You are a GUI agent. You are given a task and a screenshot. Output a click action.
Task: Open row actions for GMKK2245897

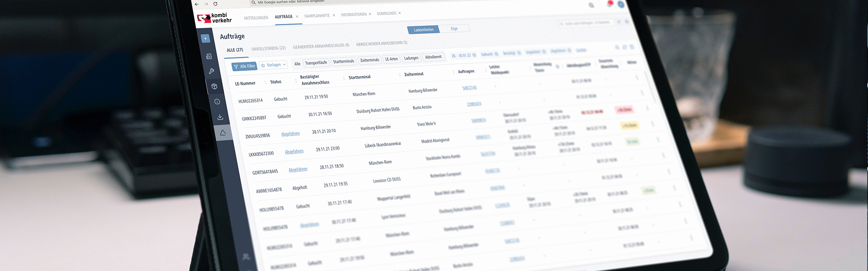[x=642, y=93]
